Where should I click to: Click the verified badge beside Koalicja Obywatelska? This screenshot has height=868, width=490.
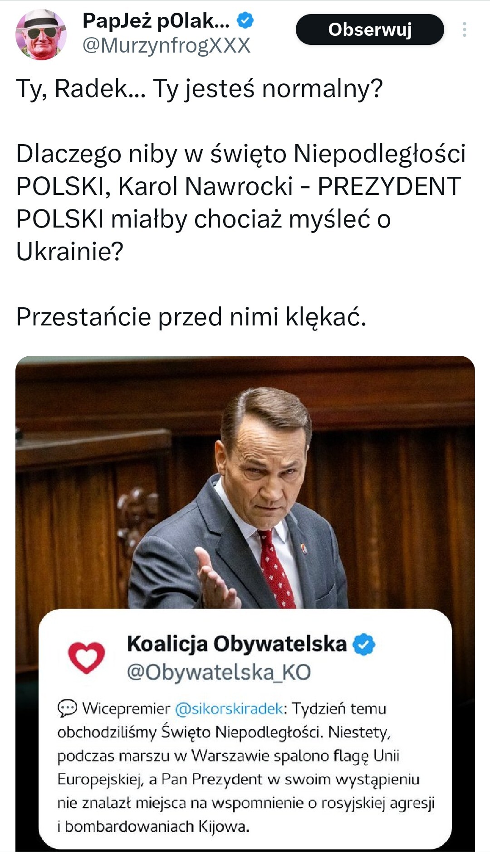pyautogui.click(x=364, y=645)
